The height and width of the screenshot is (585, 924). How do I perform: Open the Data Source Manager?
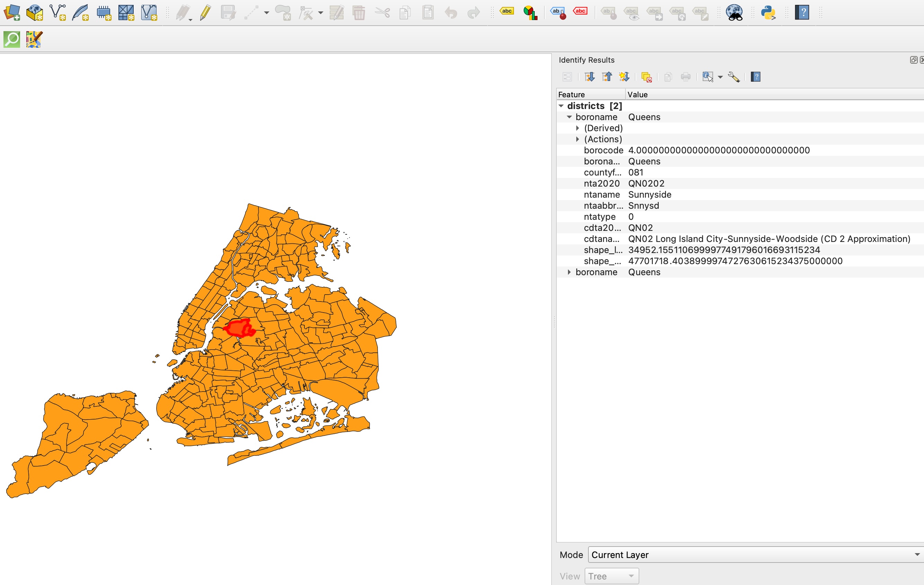[x=12, y=13]
